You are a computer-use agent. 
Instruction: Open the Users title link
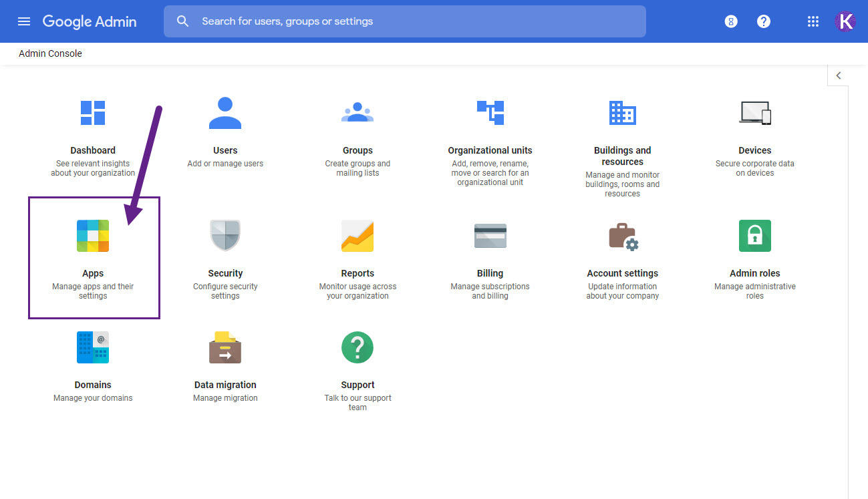coord(225,150)
